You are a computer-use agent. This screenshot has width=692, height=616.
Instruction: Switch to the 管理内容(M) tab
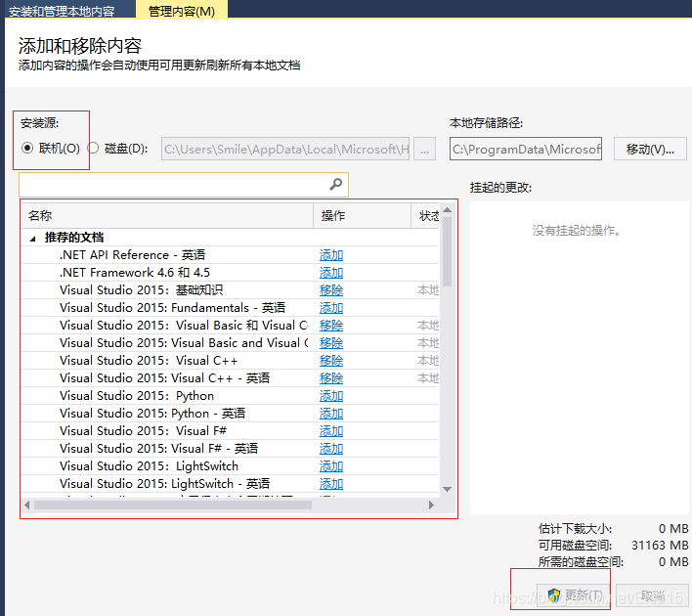182,11
